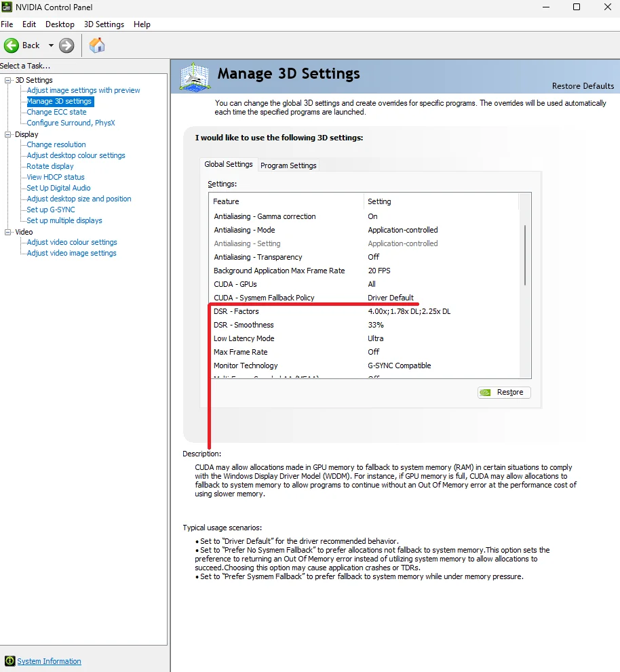Open Adjust desktop size and position
Image resolution: width=620 pixels, height=672 pixels.
point(79,199)
